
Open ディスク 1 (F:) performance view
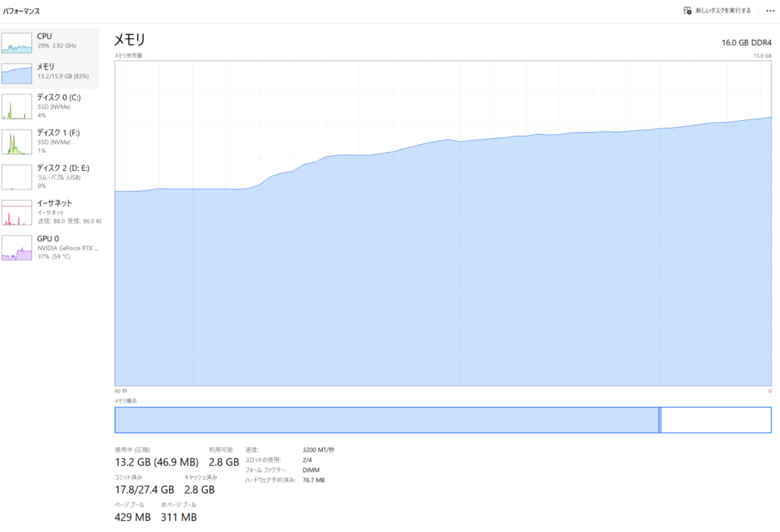50,141
